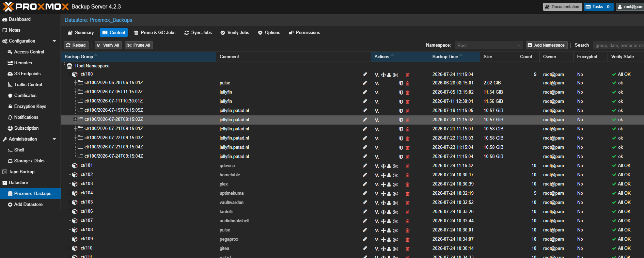
Task: Open Encryption Keys in the sidebar
Action: [30, 107]
